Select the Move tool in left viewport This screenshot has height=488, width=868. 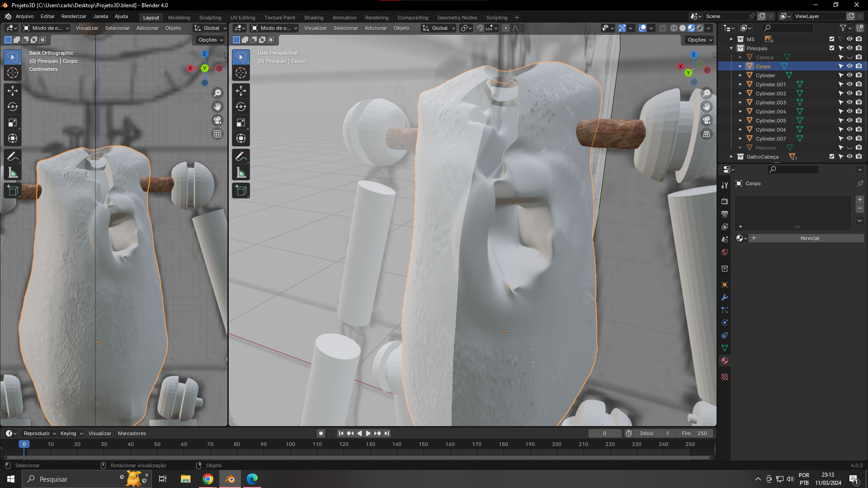pos(13,91)
